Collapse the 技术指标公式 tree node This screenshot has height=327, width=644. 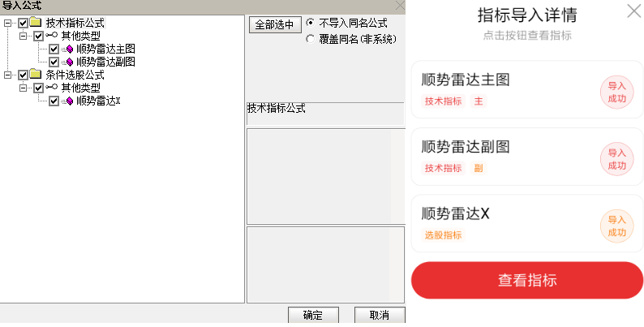[7, 23]
